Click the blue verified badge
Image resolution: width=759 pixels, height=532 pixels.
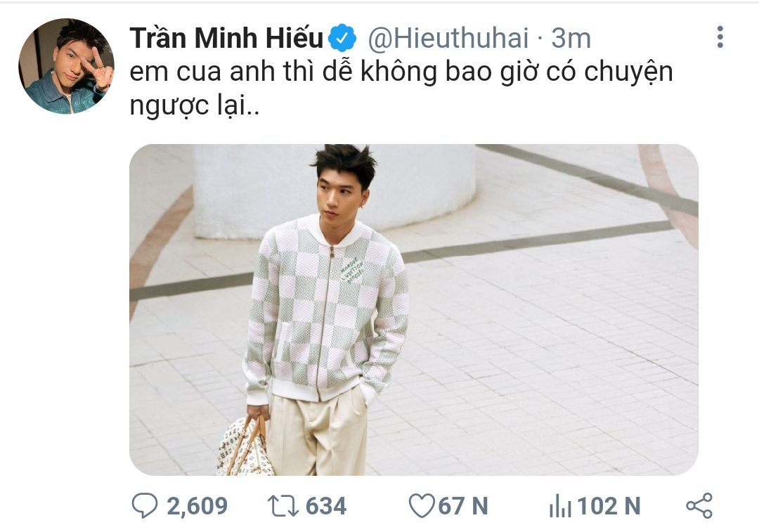[x=342, y=38]
